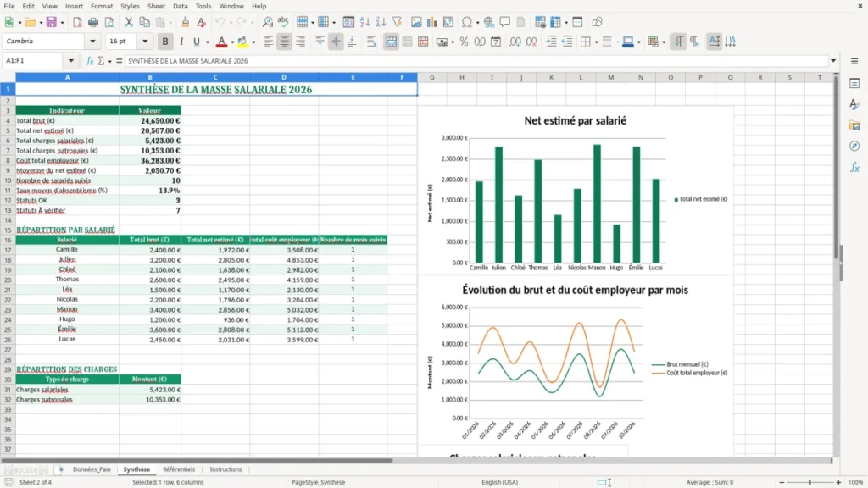Viewport: 868px width, 488px height.
Task: Switch to Référentiels sheet tab
Action: coord(179,469)
